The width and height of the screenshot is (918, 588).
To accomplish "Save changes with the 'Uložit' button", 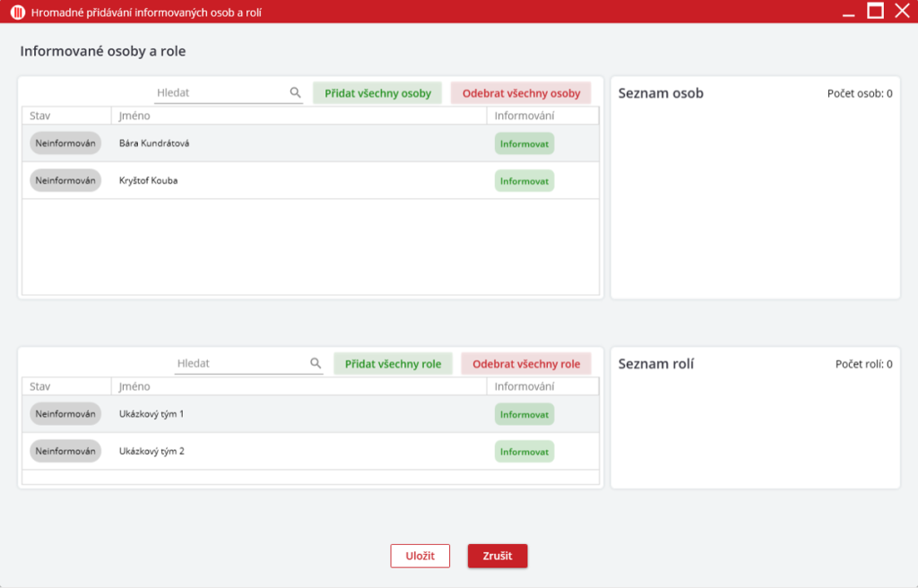I will point(420,556).
